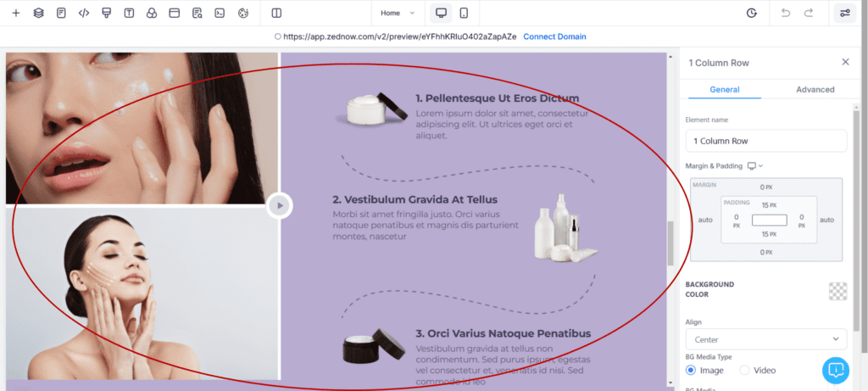Click heading '2. Vestibulum Gravida At Tellus'

tap(415, 199)
